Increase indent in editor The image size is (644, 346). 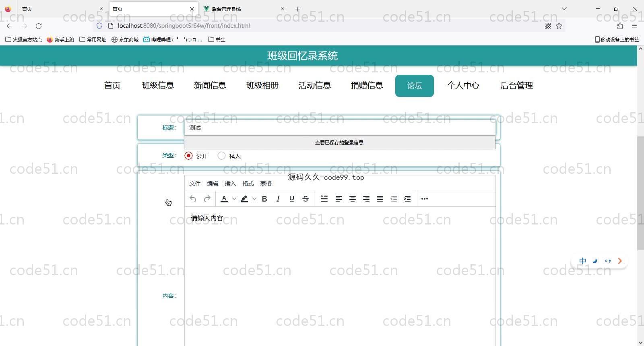coord(407,199)
